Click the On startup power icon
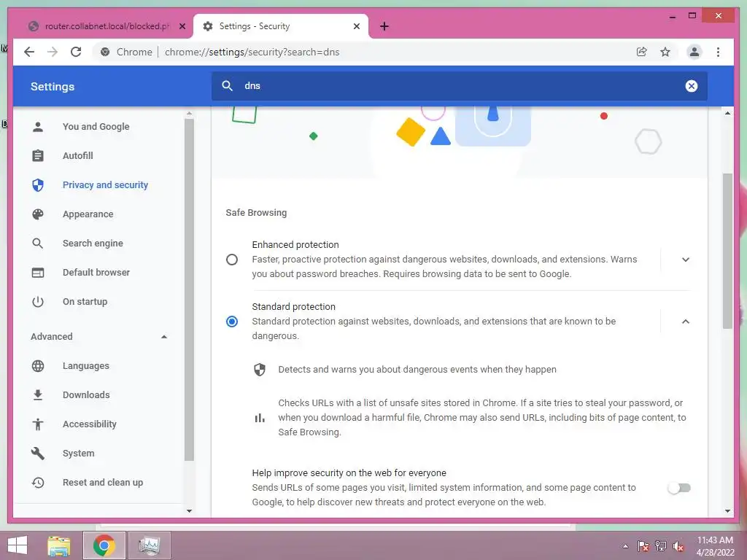 38,302
